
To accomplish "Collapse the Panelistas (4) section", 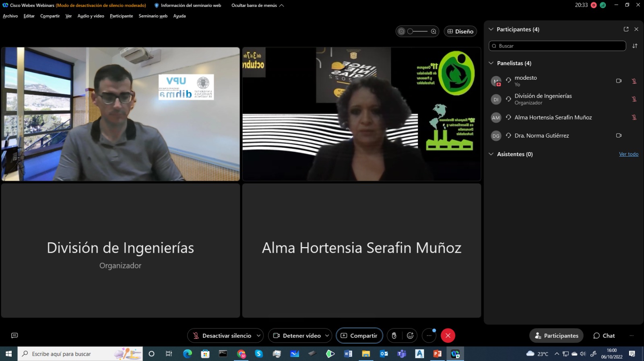I will (x=491, y=63).
